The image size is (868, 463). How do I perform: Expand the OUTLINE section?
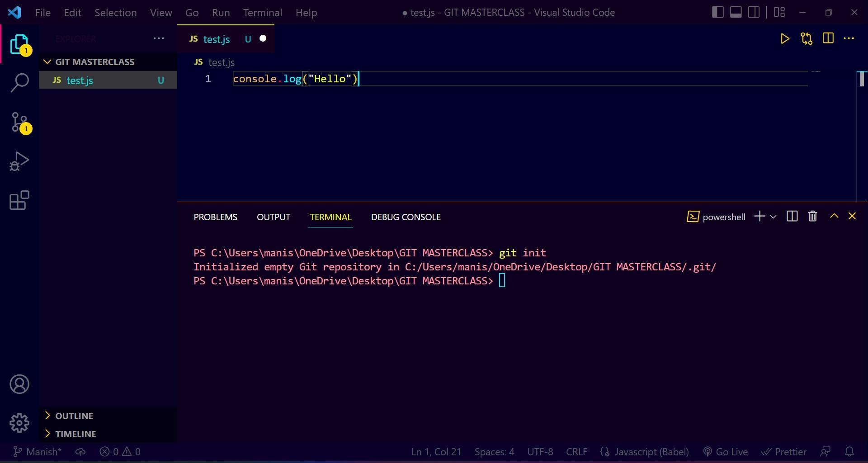click(x=108, y=416)
